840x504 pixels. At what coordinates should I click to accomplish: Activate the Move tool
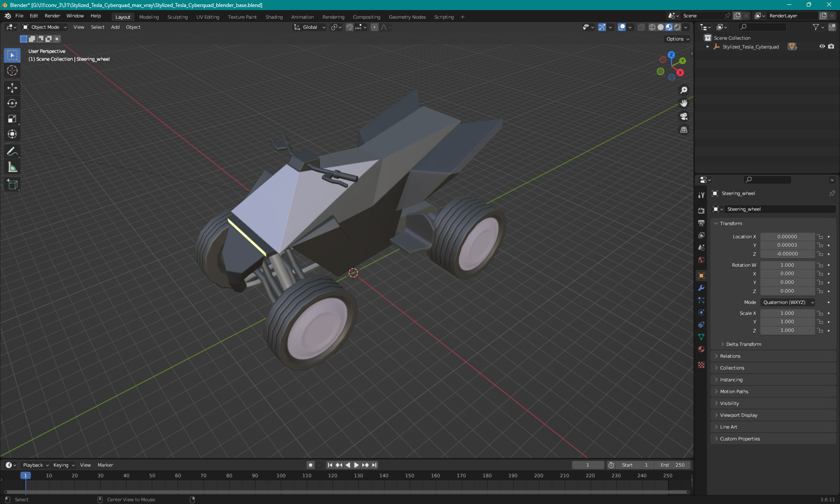12,88
